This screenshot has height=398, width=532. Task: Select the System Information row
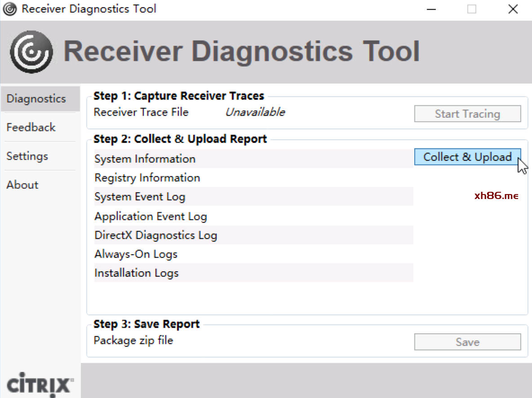pyautogui.click(x=253, y=159)
